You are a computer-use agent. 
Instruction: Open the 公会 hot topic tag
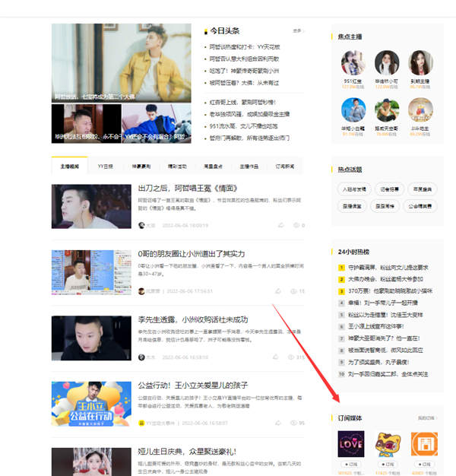coord(420,206)
